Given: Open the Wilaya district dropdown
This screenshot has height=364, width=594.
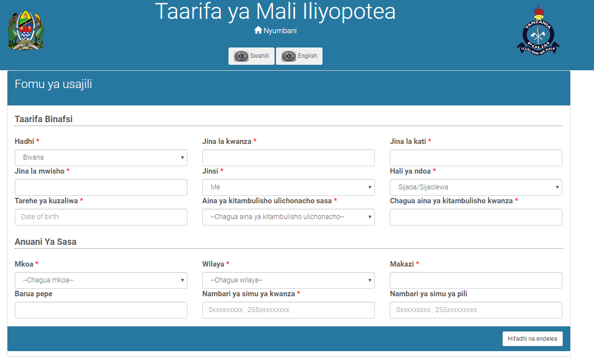Looking at the screenshot, I should (x=288, y=280).
